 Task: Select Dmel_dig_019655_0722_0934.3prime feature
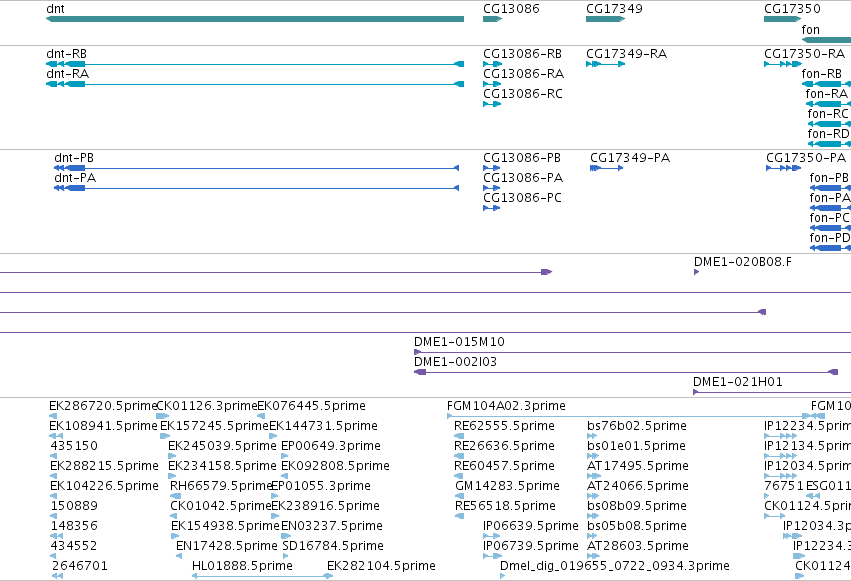pos(503,576)
